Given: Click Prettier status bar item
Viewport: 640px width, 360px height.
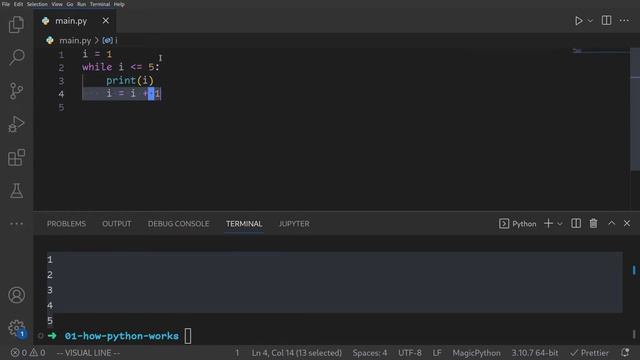Looking at the screenshot, I should coord(589,353).
